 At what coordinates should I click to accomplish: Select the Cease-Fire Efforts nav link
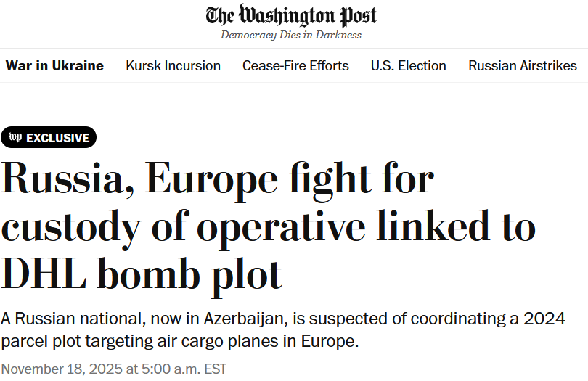(295, 65)
